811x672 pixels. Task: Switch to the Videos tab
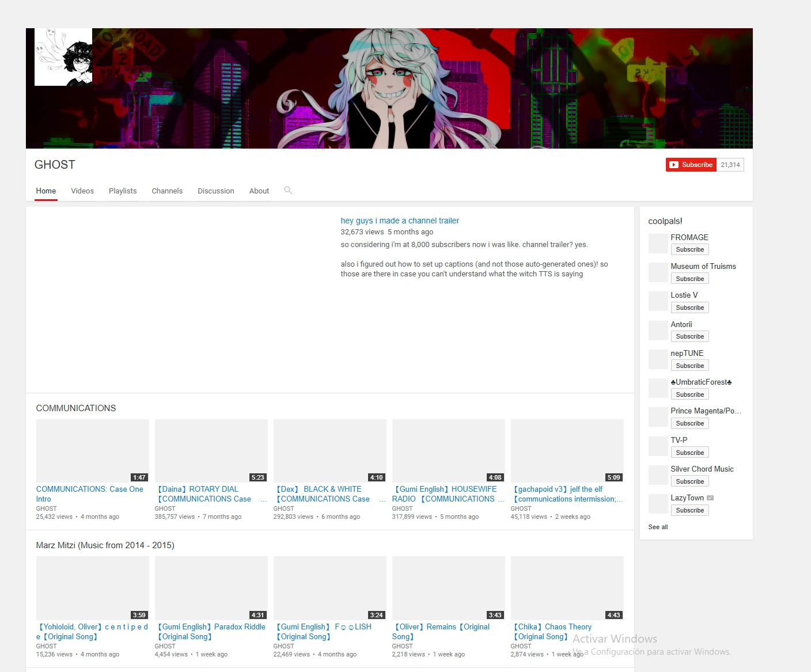pyautogui.click(x=82, y=191)
